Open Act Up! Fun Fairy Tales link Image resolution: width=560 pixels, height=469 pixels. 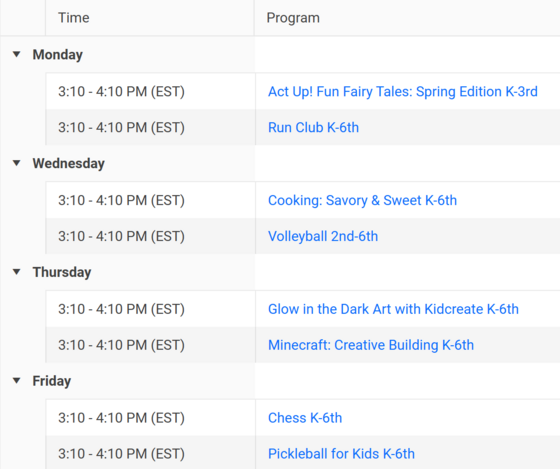pos(402,92)
